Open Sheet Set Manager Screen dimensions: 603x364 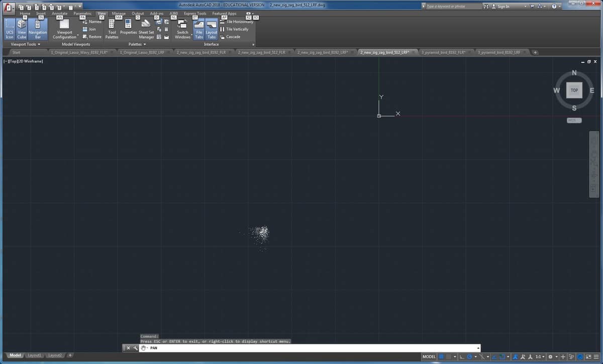(146, 30)
